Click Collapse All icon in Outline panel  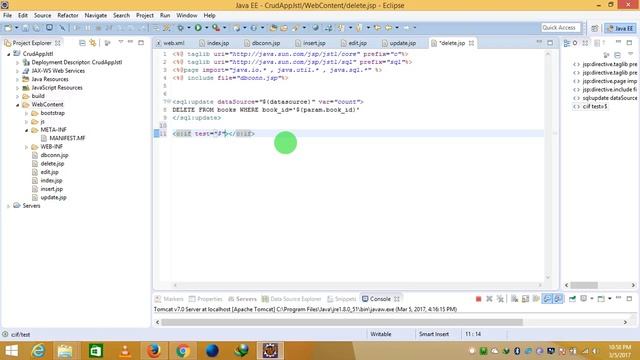pyautogui.click(x=618, y=55)
